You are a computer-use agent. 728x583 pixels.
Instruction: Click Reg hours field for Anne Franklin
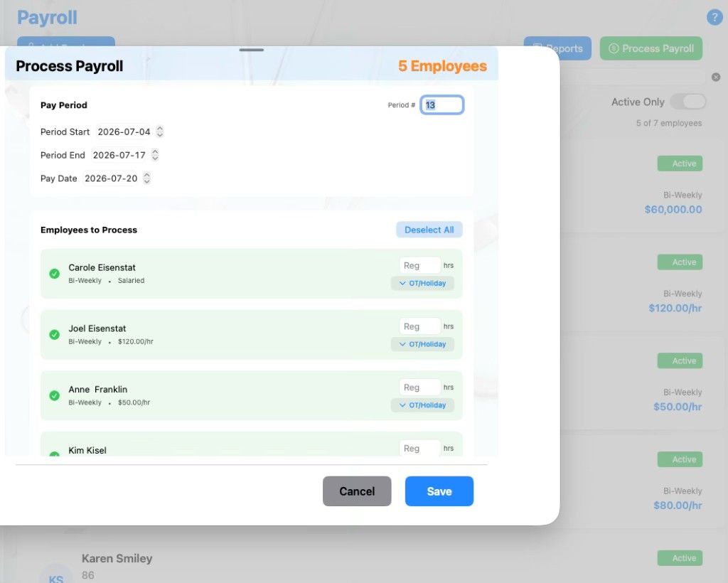tap(419, 387)
